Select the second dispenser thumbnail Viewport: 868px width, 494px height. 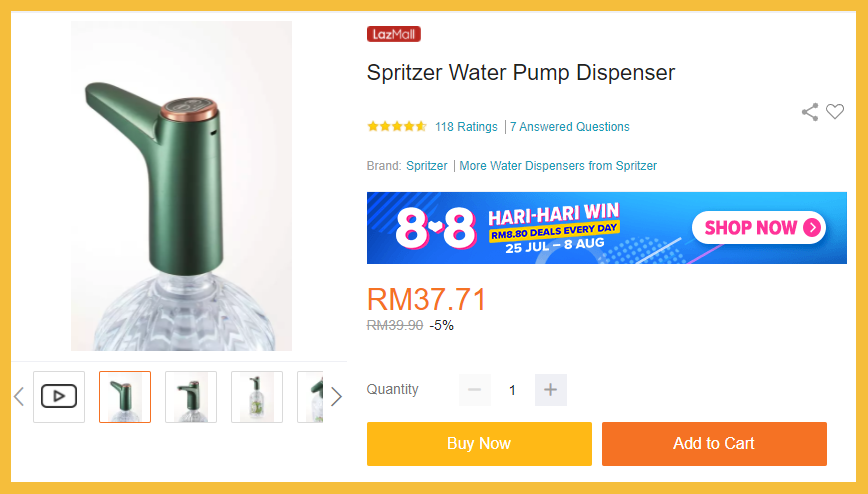191,397
